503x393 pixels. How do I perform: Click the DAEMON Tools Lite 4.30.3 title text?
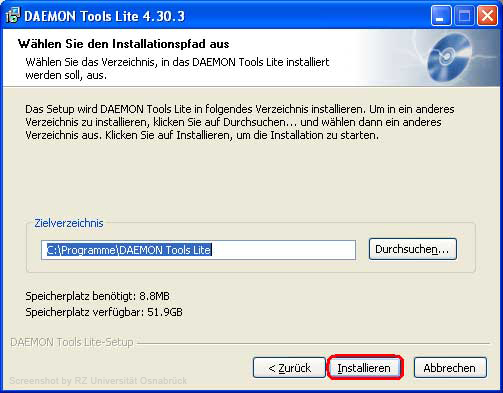coord(104,16)
